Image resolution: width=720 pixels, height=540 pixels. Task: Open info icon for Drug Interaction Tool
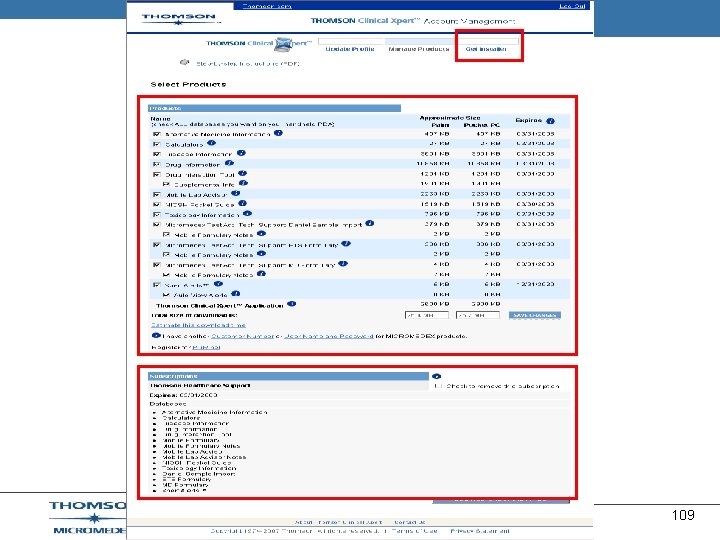pyautogui.click(x=242, y=174)
